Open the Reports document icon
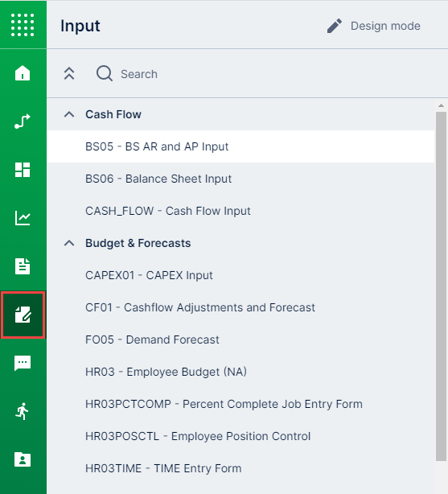This screenshot has width=448, height=494. [23, 266]
